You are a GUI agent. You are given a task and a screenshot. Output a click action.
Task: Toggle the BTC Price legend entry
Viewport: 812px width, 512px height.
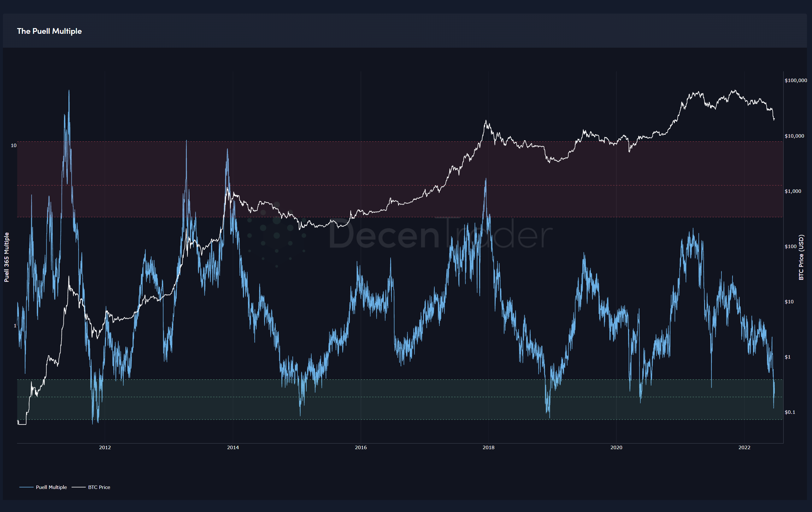click(99, 487)
